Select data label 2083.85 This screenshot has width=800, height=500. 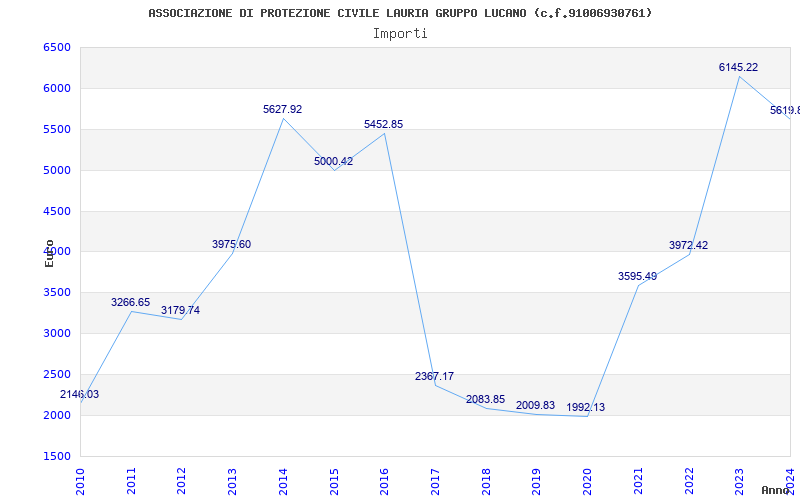pyautogui.click(x=486, y=399)
